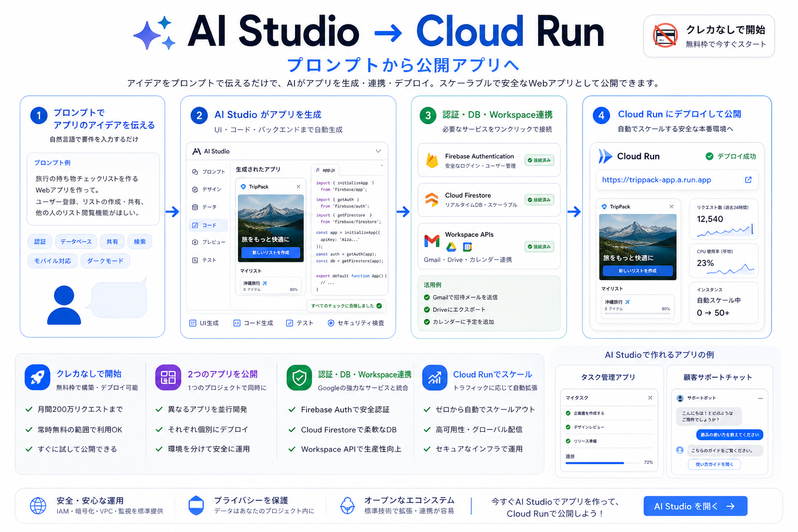Click the CPU 使用率 23% chart card
The image size is (798, 532).
tap(724, 261)
